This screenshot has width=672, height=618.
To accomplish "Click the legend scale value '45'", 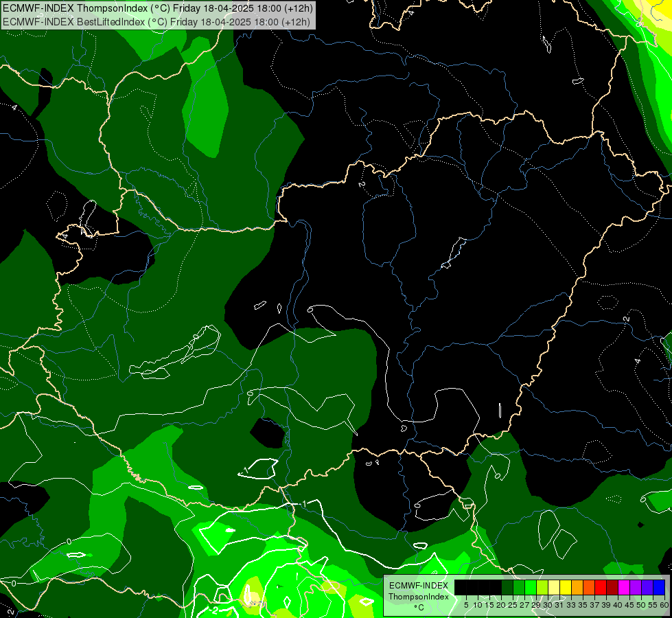I will pos(629,605).
